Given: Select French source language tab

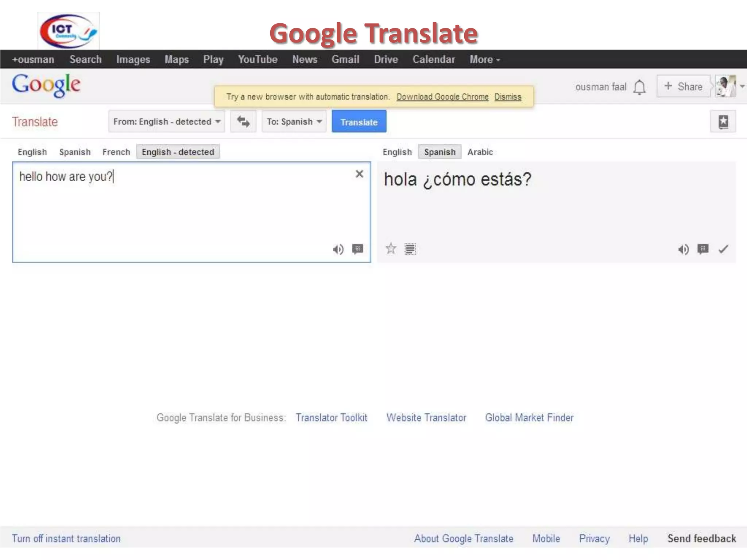Looking at the screenshot, I should pyautogui.click(x=116, y=152).
